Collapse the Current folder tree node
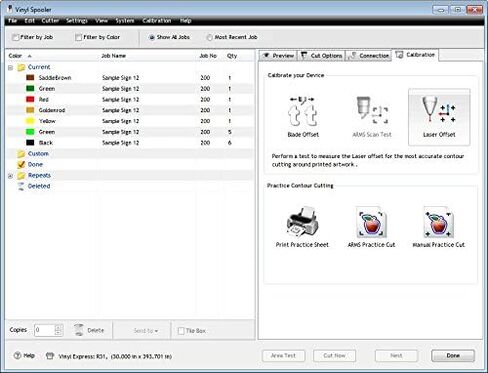The height and width of the screenshot is (373, 488). (10, 68)
